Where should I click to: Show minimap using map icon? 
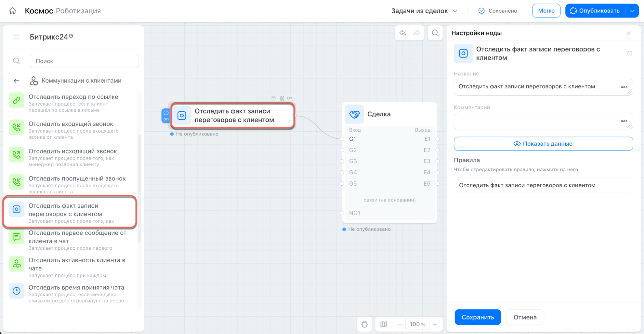tap(383, 324)
